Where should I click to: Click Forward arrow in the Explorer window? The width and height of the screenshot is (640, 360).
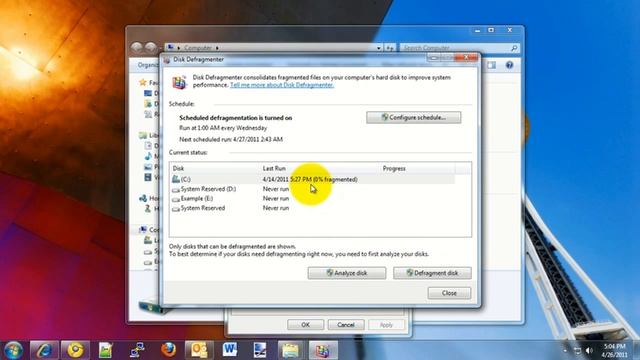pos(151,47)
